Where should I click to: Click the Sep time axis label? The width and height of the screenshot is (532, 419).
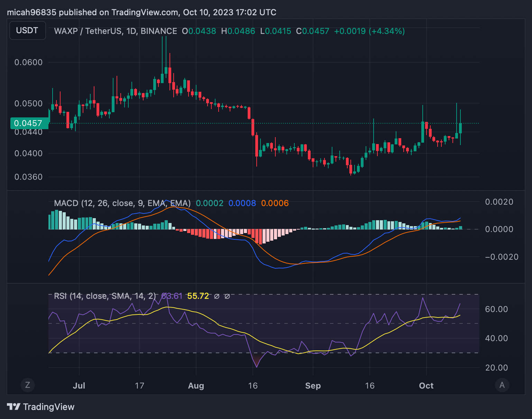point(313,386)
